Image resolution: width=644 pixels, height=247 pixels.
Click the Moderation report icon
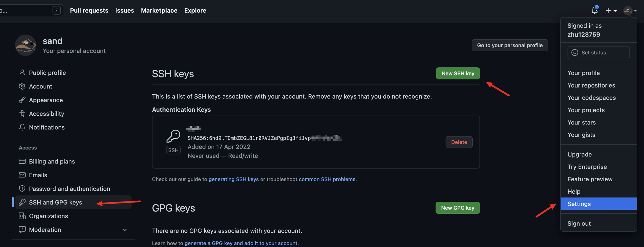click(22, 229)
